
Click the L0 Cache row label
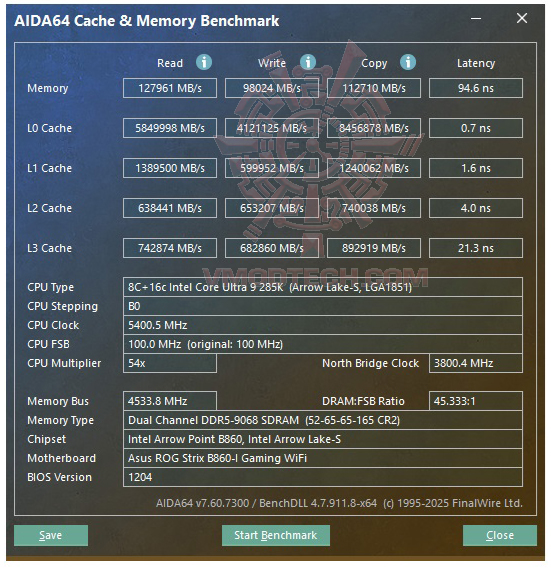49,128
